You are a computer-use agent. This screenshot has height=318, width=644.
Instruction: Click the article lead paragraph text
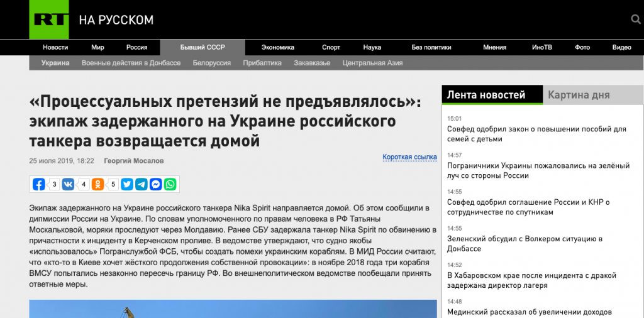[x=233, y=246]
